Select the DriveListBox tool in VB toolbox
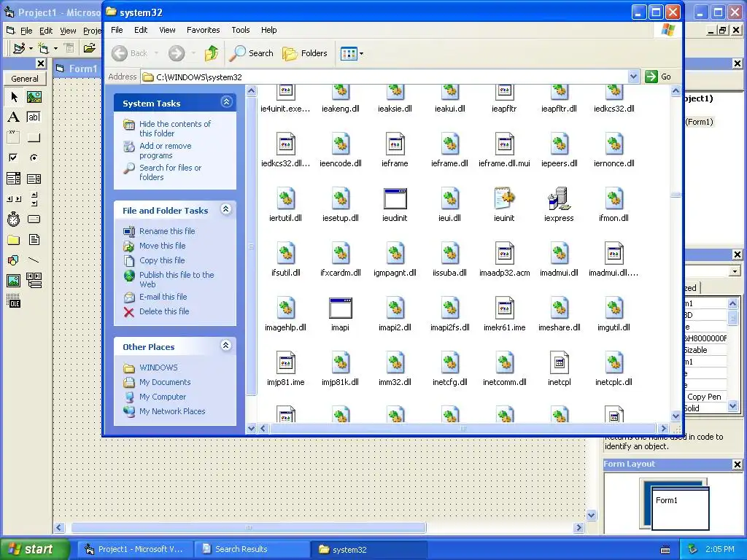747x560 pixels. pyautogui.click(x=34, y=219)
